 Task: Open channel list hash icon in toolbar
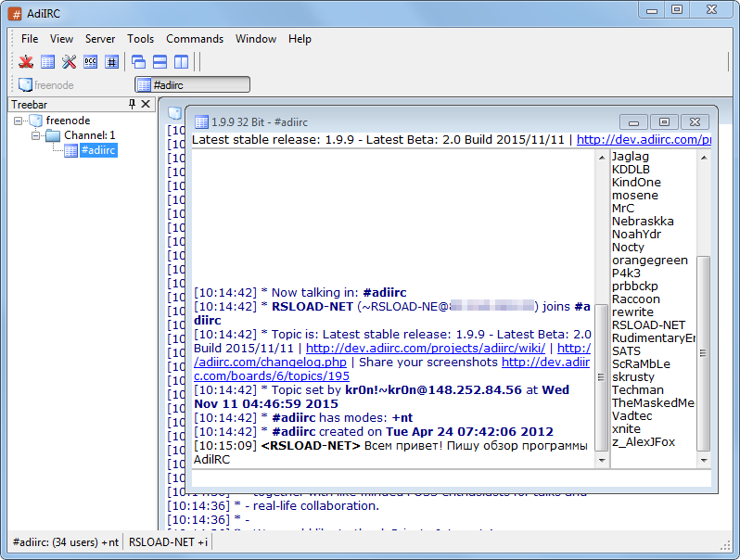[x=111, y=62]
